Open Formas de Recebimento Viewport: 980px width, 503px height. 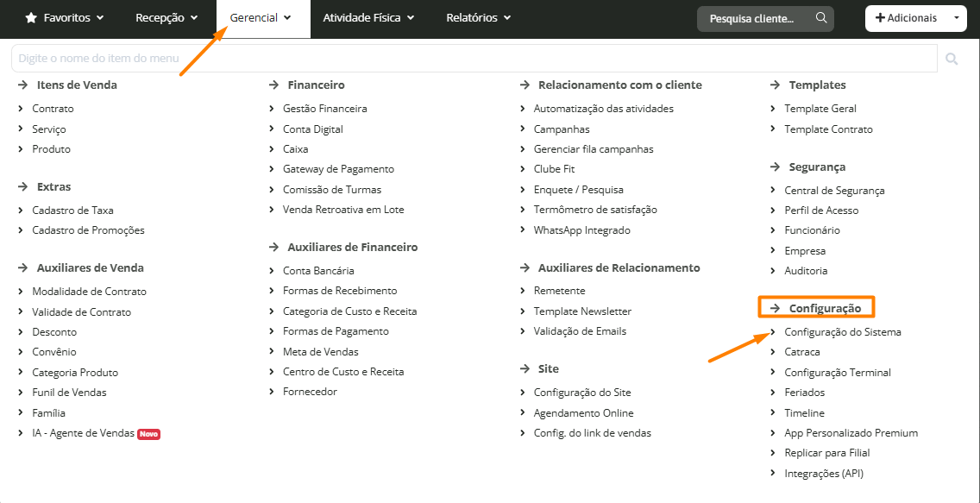(x=339, y=291)
